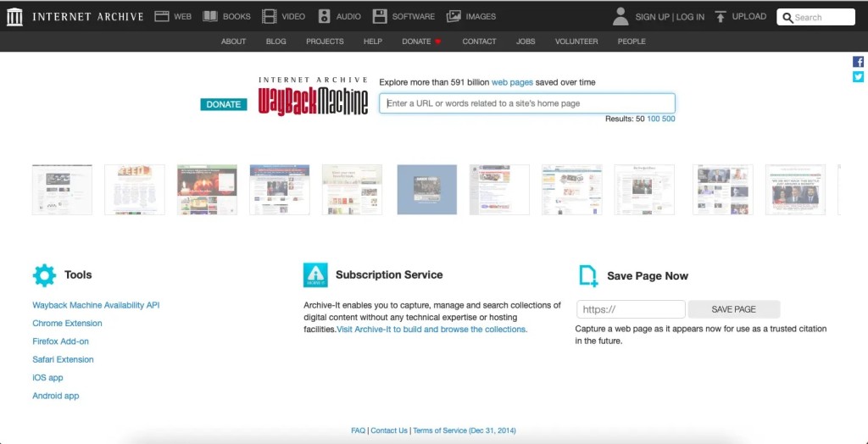The height and width of the screenshot is (444, 868).
Task: Click the SOFTWARE label in top bar
Action: point(414,17)
